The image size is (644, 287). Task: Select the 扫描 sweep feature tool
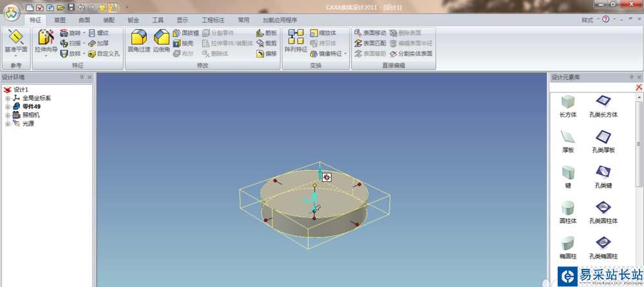point(70,43)
